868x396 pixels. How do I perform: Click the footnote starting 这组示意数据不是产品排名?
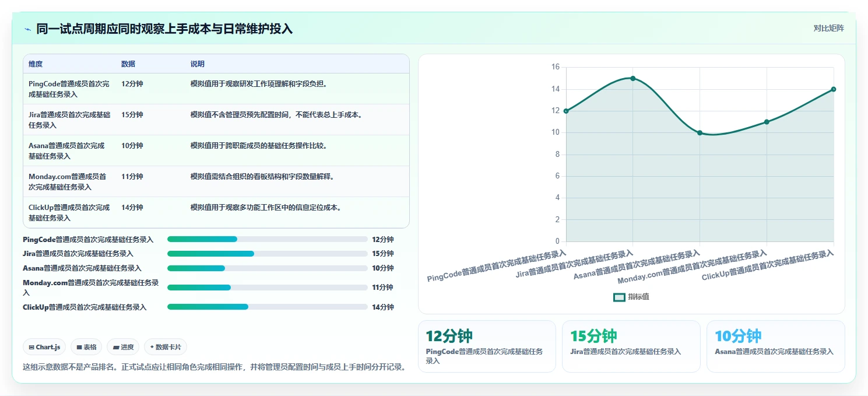214,367
